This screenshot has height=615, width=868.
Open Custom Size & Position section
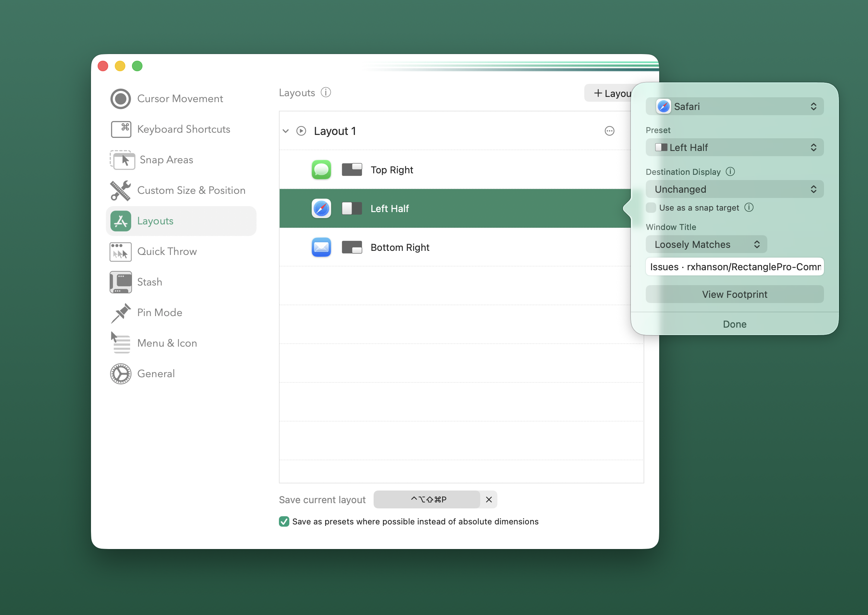181,190
